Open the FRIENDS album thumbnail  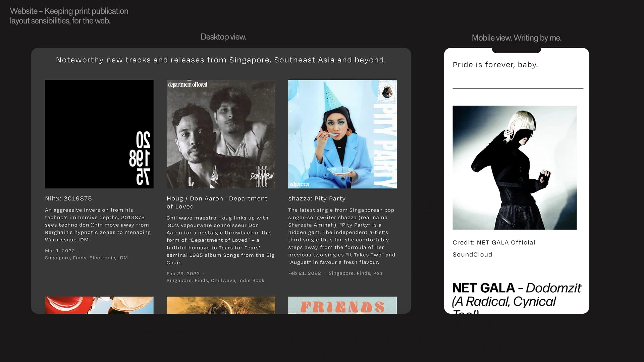[x=342, y=305]
